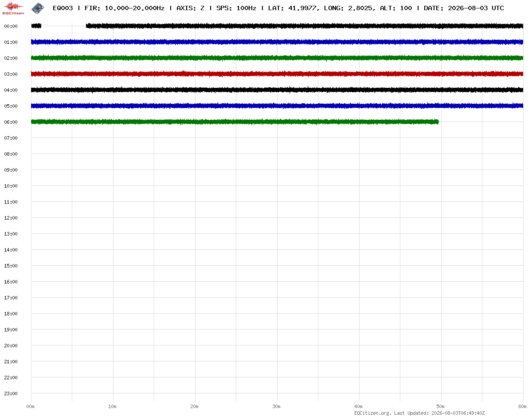Image resolution: width=532 pixels, height=417 pixels.
Task: Click the 30m minute axis label
Action: coord(277,406)
